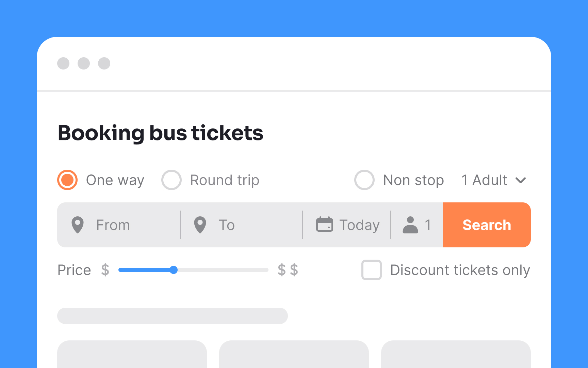Click the double dollar high price icon
Screen dimensions: 588x368
click(288, 270)
